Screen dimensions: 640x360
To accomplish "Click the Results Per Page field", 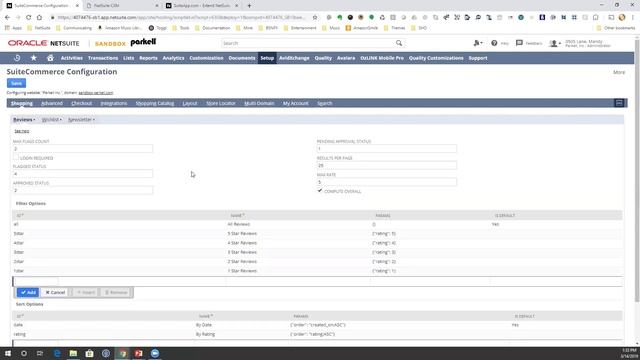I will point(387,165).
